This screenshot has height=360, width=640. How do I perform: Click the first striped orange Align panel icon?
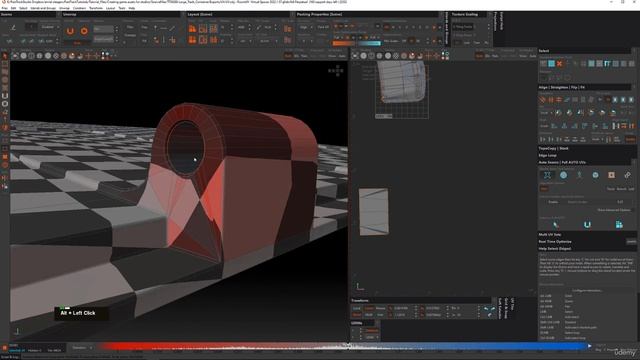tap(543, 100)
